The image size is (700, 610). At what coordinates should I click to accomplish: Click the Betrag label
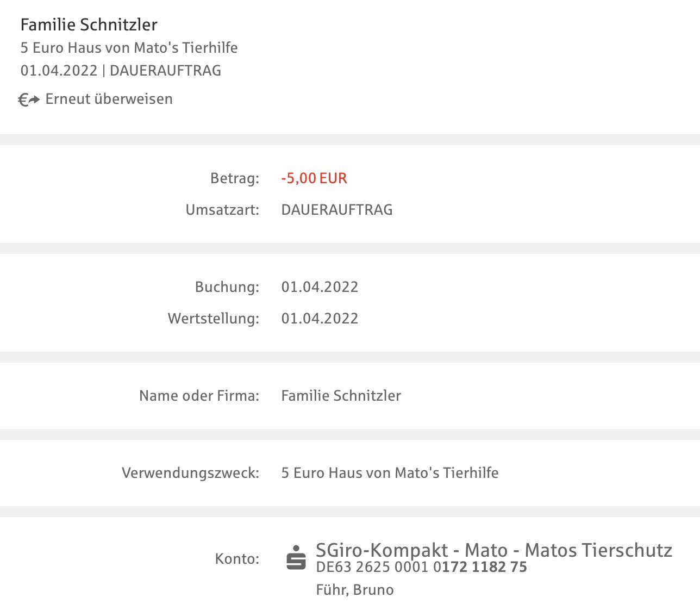tap(235, 178)
